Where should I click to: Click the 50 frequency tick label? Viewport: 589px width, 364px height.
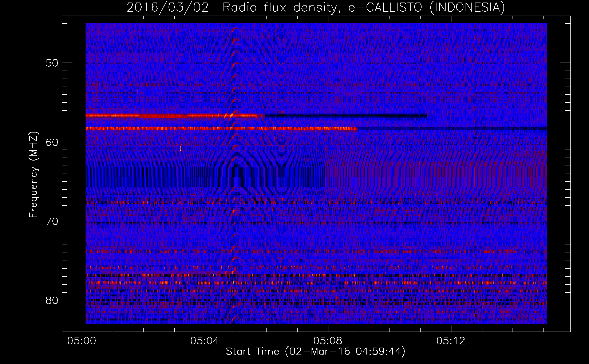52,63
